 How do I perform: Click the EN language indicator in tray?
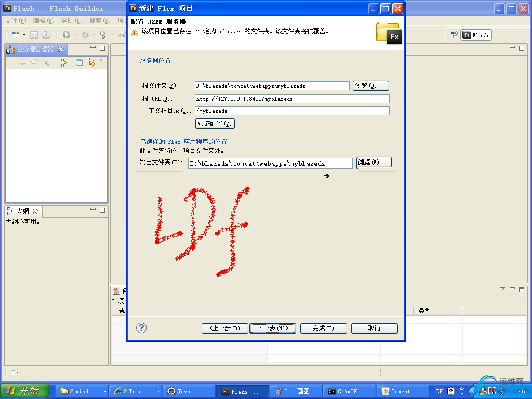coord(440,391)
